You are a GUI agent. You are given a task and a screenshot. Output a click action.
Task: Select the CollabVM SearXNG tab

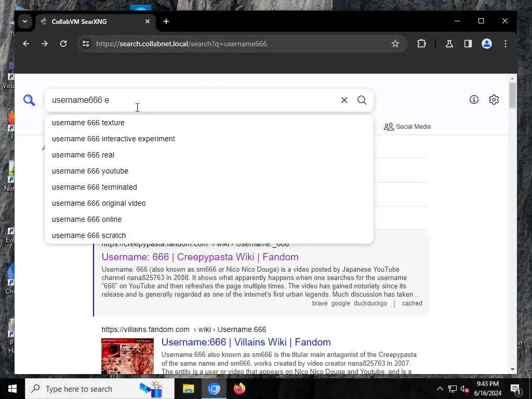pos(95,22)
